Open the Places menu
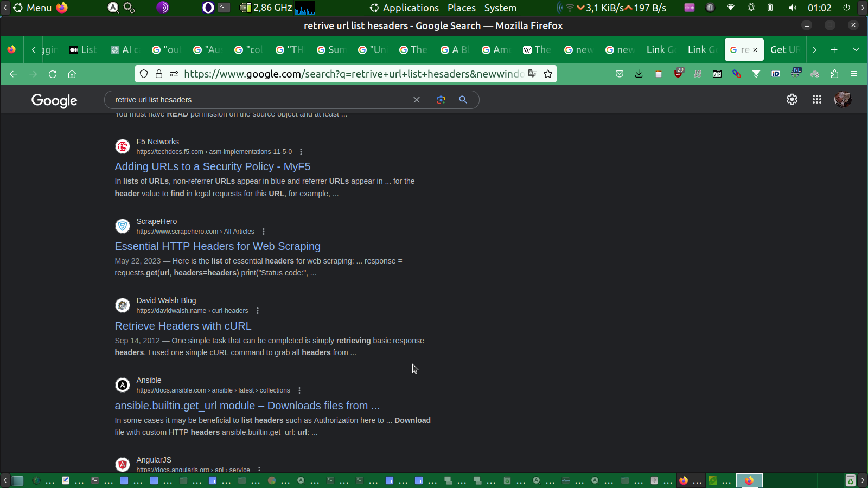 tap(462, 8)
